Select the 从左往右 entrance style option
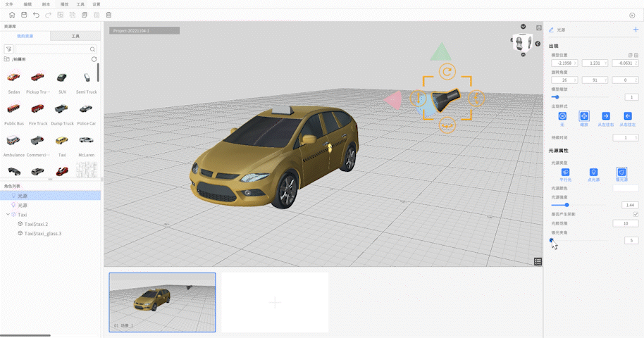This screenshot has width=644, height=338. [x=605, y=116]
